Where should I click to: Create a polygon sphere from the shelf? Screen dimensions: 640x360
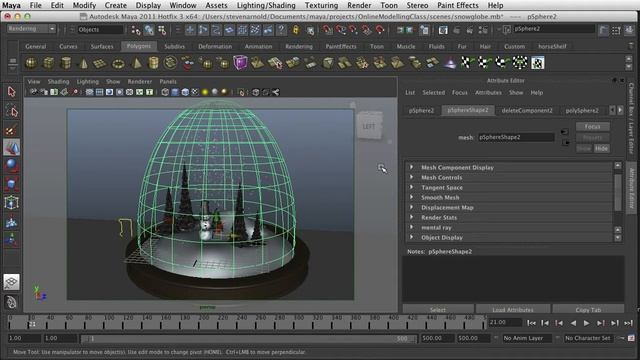31,63
